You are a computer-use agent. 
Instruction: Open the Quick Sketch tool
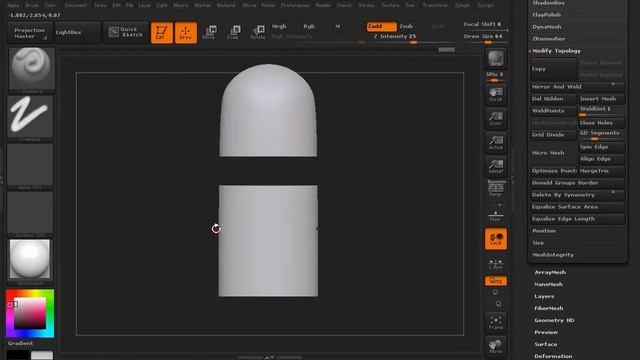(126, 32)
